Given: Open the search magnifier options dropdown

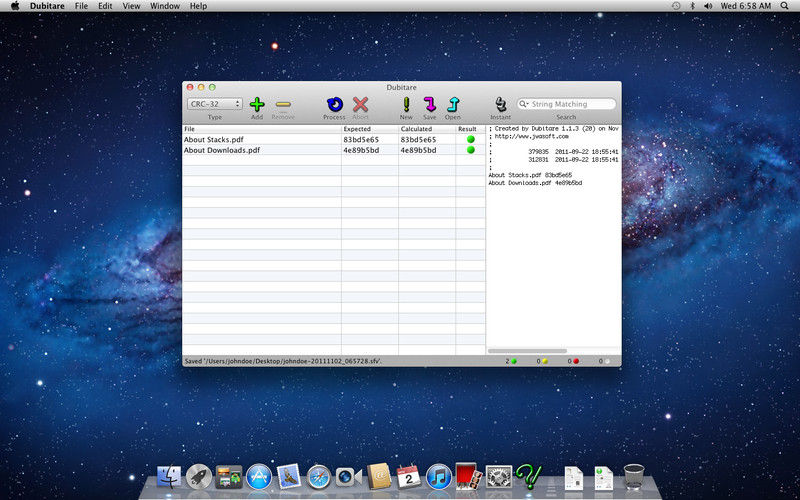Looking at the screenshot, I should [x=523, y=104].
